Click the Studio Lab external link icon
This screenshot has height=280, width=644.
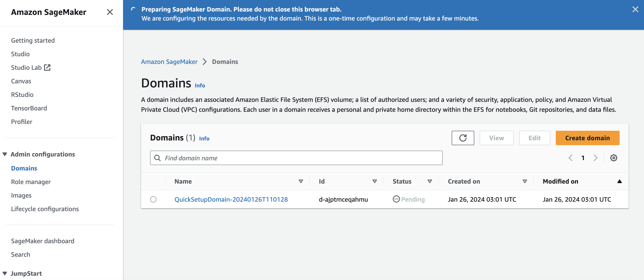pos(47,68)
